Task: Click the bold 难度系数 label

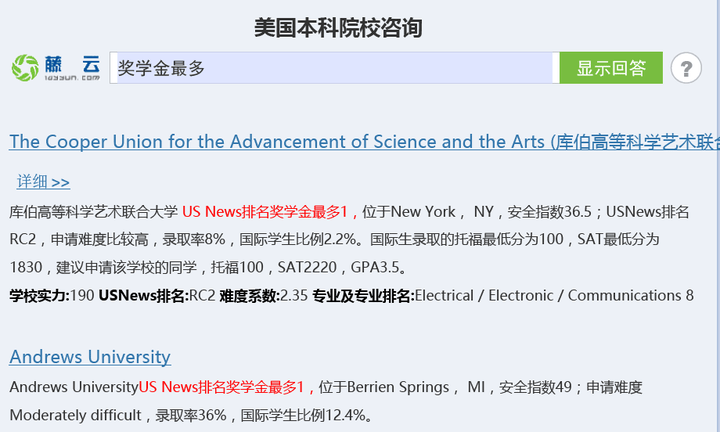Action: (x=249, y=296)
